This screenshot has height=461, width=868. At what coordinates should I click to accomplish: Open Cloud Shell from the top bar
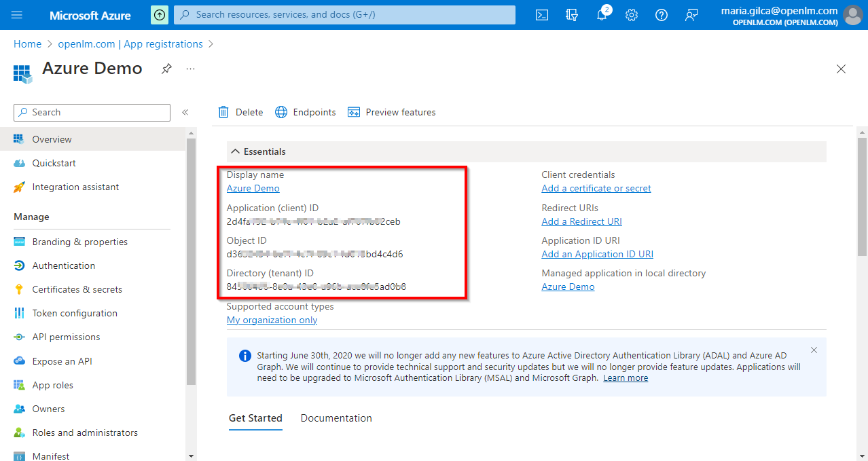pos(541,15)
